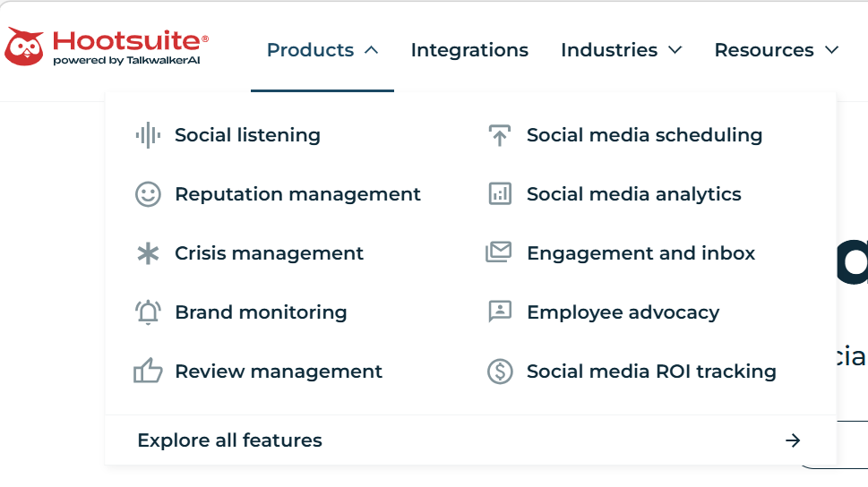Viewport: 868px width, 487px height.
Task: Click the Employee advocacy person icon
Action: [x=500, y=312]
